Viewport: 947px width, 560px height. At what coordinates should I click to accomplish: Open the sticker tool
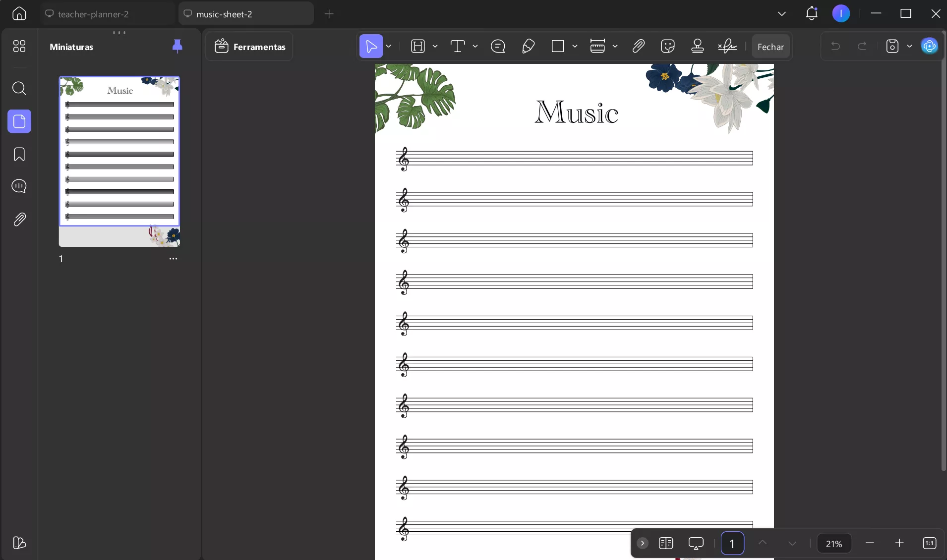[x=667, y=46]
